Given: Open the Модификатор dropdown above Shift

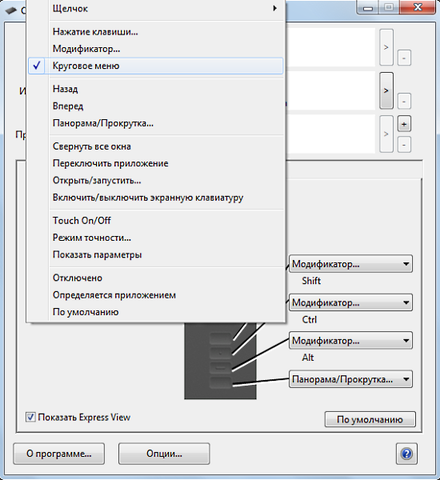Looking at the screenshot, I should point(351,264).
